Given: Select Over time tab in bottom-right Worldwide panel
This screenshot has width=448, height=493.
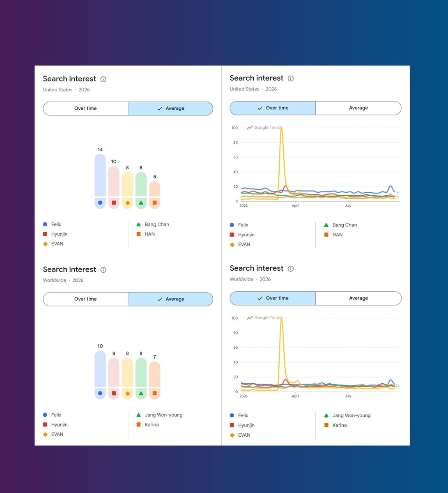Looking at the screenshot, I should (x=273, y=298).
